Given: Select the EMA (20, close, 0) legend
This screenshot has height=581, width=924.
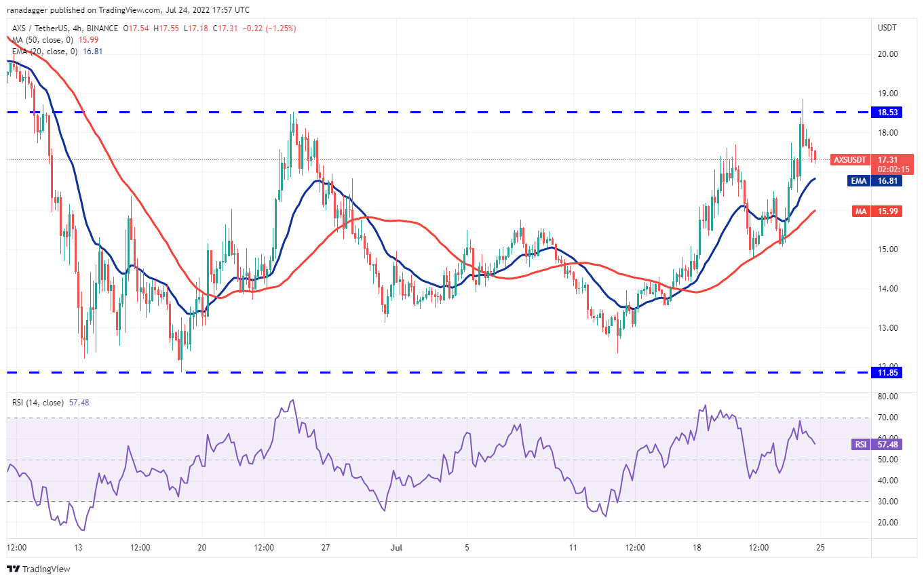Looking at the screenshot, I should click(45, 51).
